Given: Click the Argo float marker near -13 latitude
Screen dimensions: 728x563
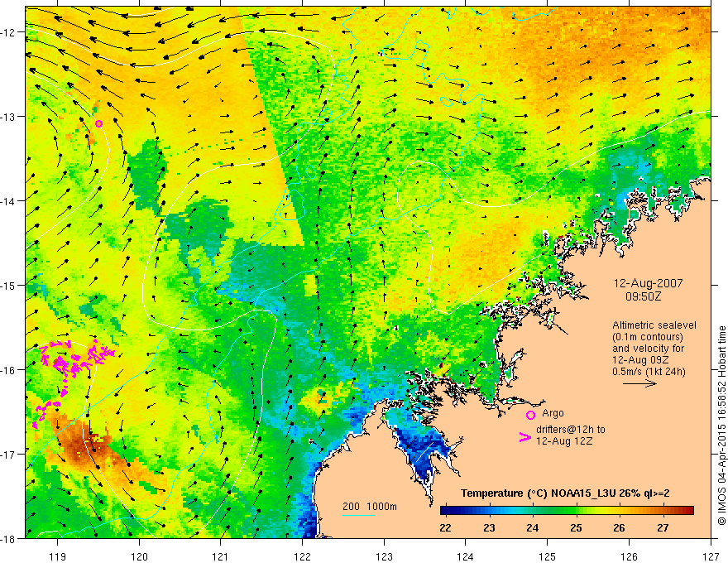Looking at the screenshot, I should tap(99, 123).
